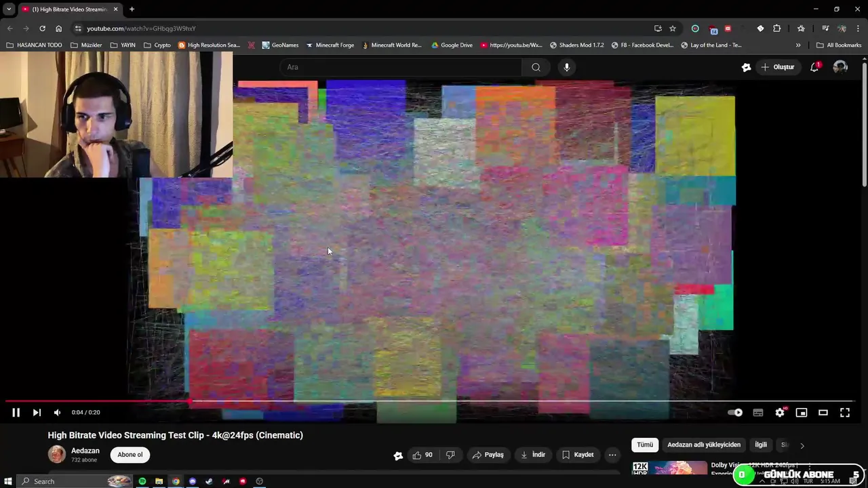Open Spotify from the taskbar
Viewport: 868px width, 488px height.
tap(142, 481)
